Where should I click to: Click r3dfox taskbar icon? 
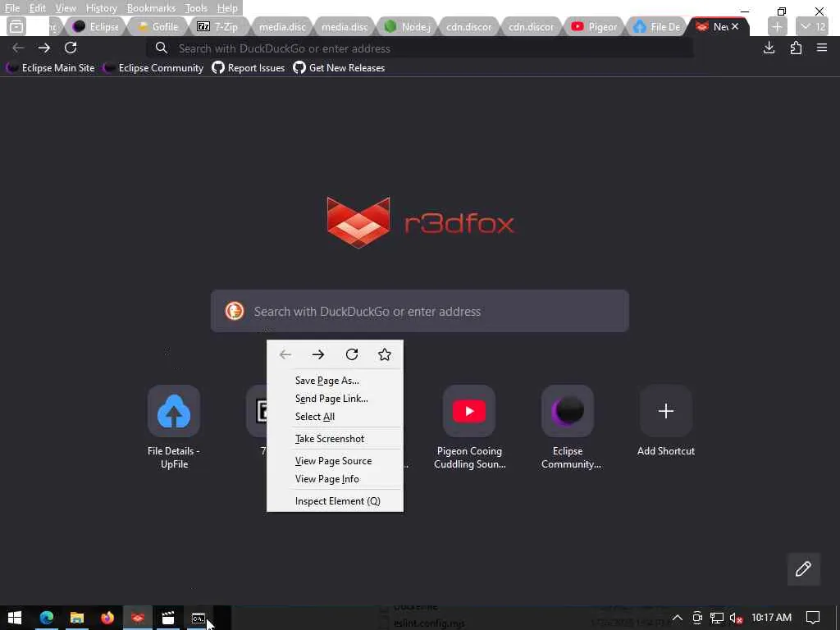click(138, 618)
